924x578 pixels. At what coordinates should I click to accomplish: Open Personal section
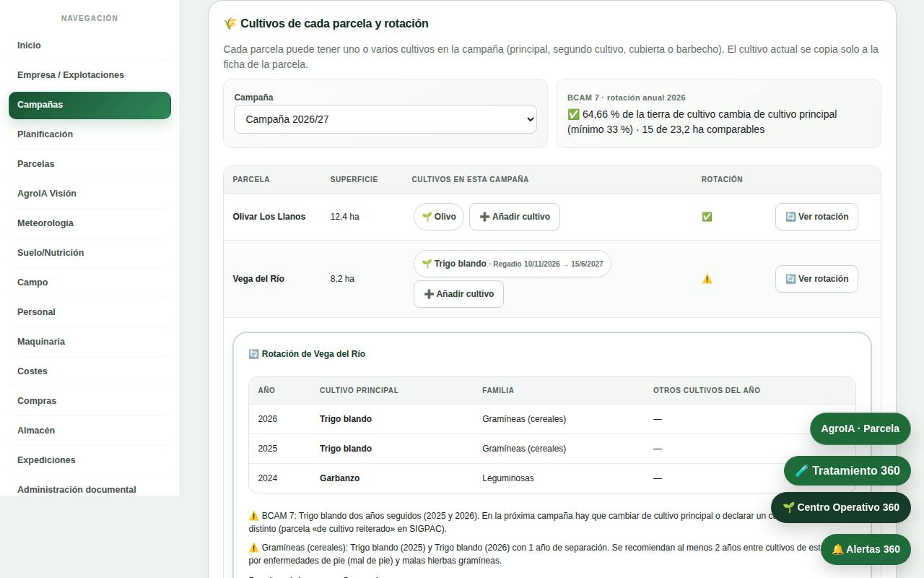[90, 312]
